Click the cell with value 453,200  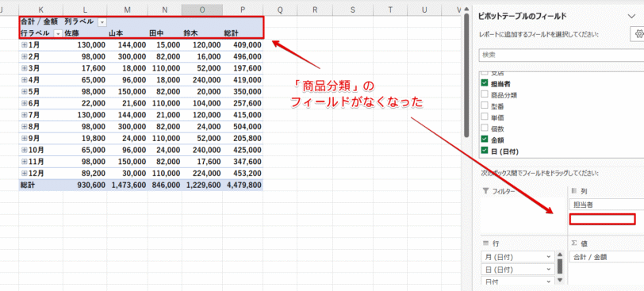(x=243, y=173)
